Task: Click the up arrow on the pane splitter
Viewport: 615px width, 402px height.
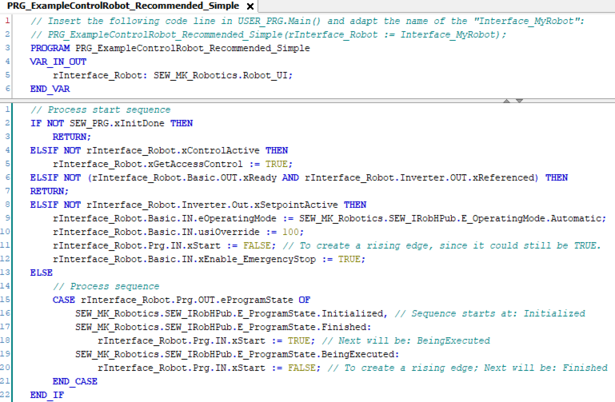Action: pyautogui.click(x=507, y=100)
